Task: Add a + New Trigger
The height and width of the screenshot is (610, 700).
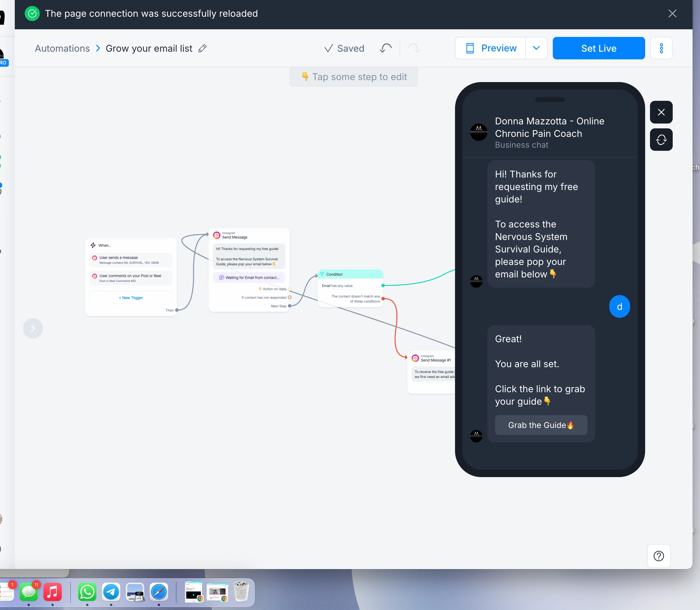Action: coord(131,298)
